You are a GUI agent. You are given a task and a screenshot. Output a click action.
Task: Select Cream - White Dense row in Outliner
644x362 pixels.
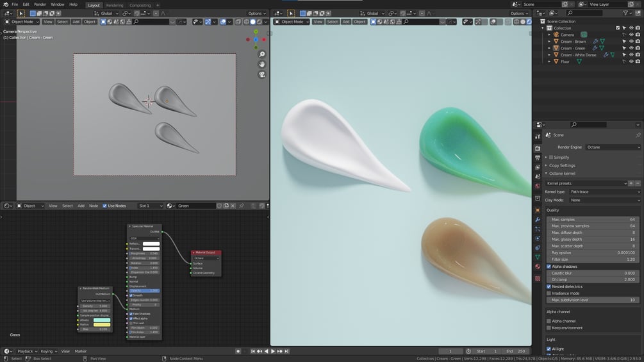coord(578,55)
